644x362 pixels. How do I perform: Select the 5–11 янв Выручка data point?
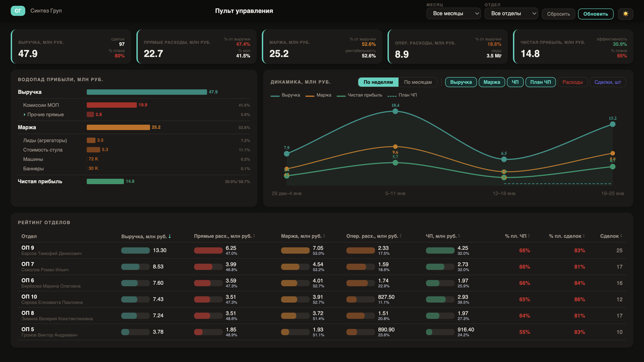tap(396, 111)
